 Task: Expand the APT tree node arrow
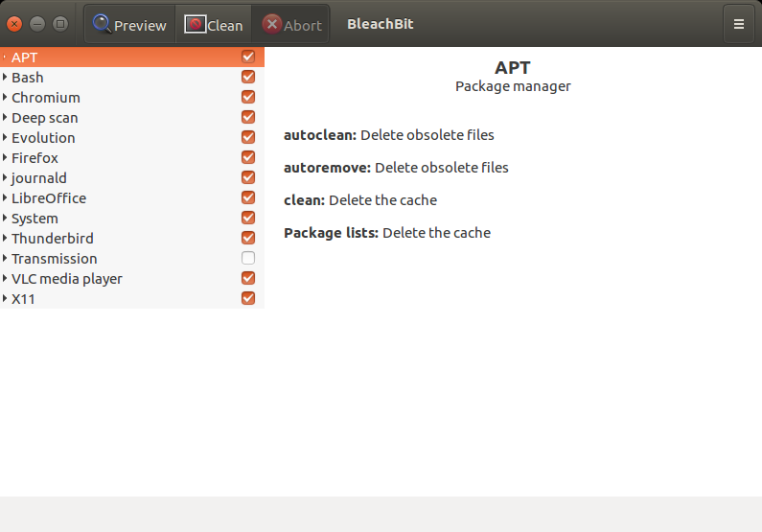point(5,57)
